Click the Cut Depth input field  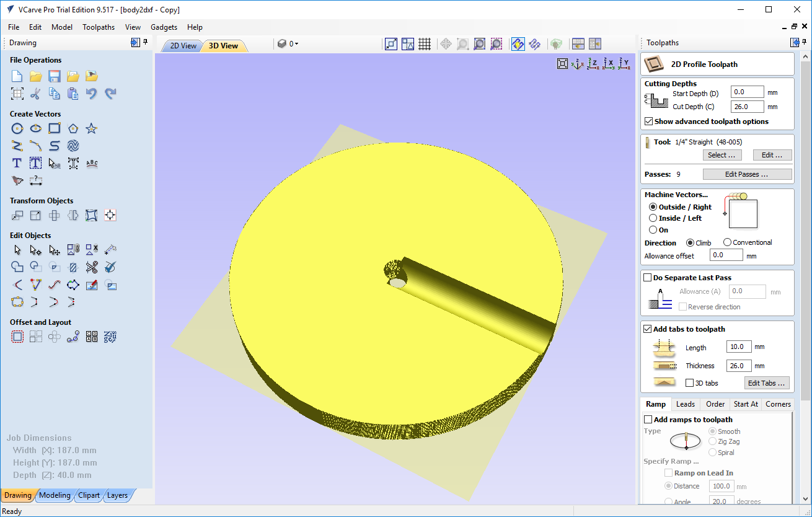coord(747,107)
